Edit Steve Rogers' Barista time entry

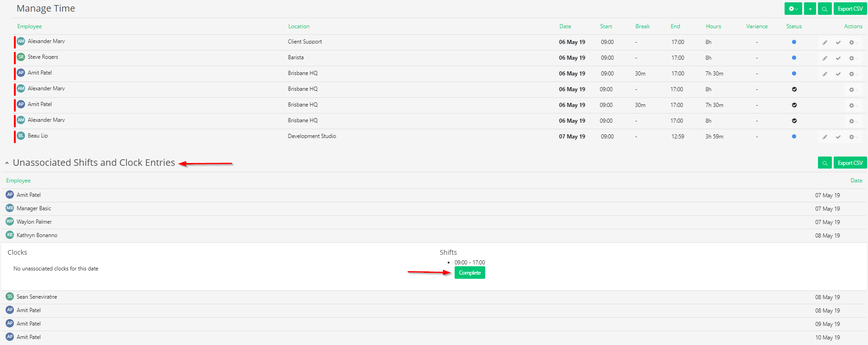[825, 58]
